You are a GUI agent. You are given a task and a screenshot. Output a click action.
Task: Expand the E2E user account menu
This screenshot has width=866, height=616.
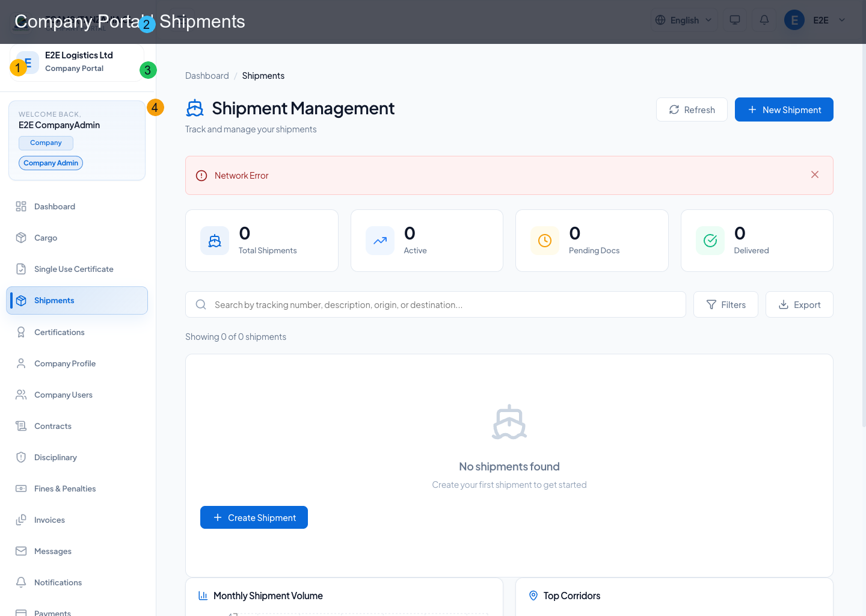coord(816,20)
